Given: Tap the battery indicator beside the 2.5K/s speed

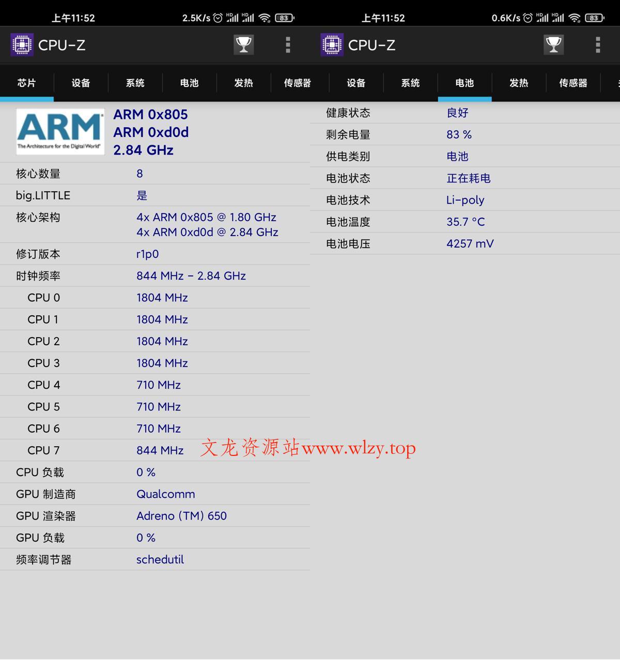Looking at the screenshot, I should [x=284, y=18].
